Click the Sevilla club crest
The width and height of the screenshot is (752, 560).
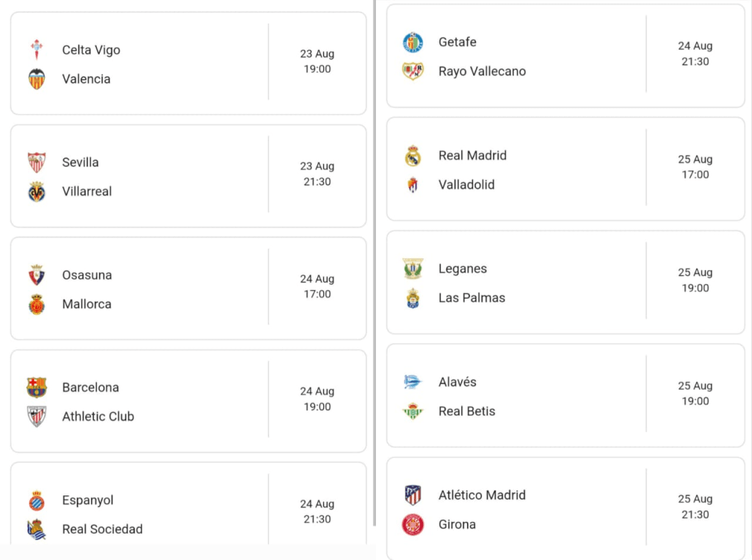coord(37,162)
